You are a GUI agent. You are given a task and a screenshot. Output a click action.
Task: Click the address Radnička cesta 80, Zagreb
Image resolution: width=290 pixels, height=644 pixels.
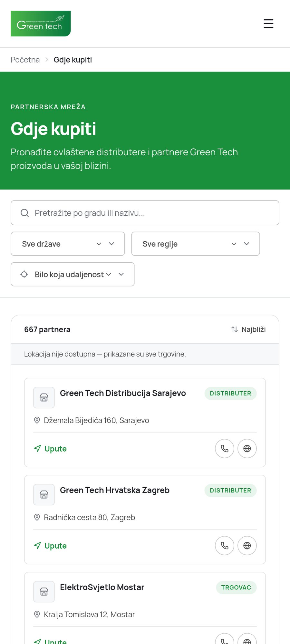coord(89,517)
